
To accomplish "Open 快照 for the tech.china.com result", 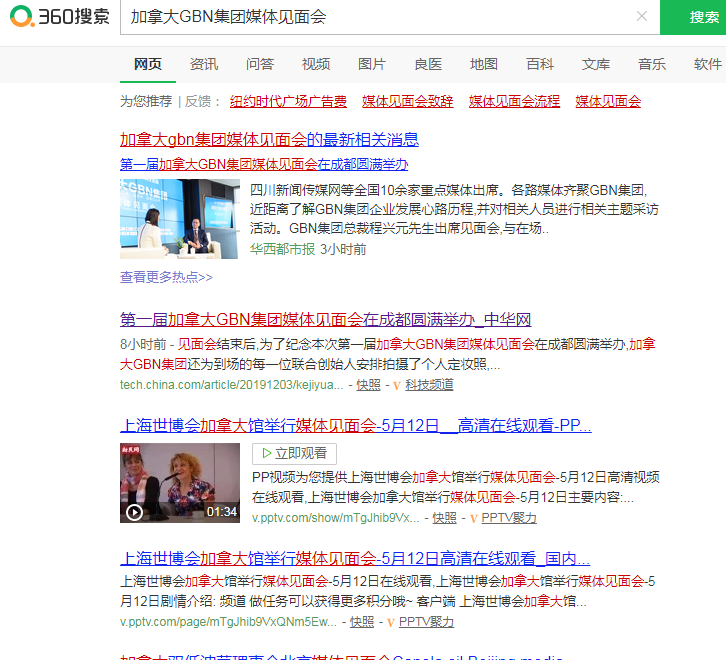I will 368,385.
